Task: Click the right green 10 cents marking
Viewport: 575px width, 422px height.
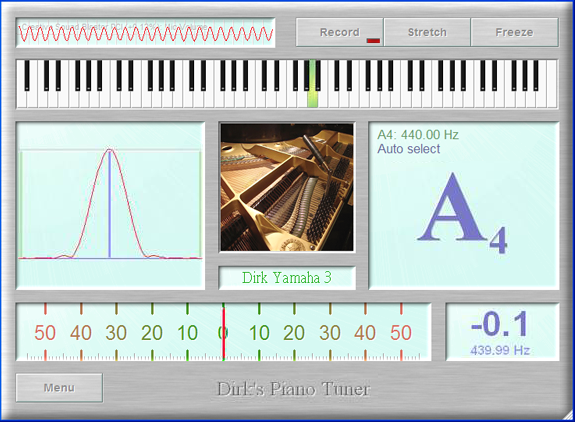Action: point(259,333)
